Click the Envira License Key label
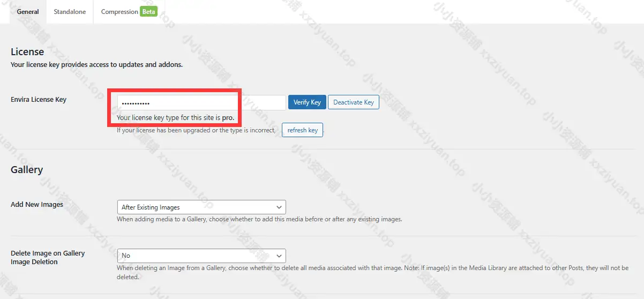The height and width of the screenshot is (299, 644). click(39, 99)
